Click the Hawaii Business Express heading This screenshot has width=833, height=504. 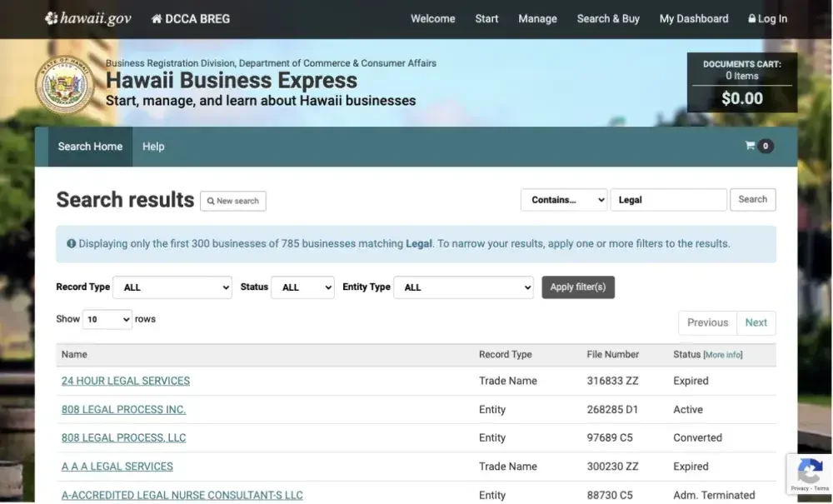click(232, 80)
